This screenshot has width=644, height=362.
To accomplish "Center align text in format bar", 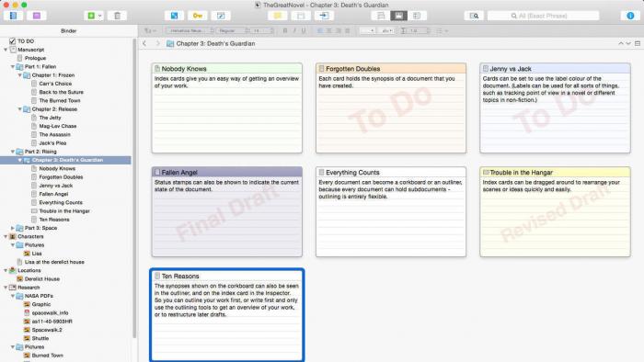I will coord(329,30).
